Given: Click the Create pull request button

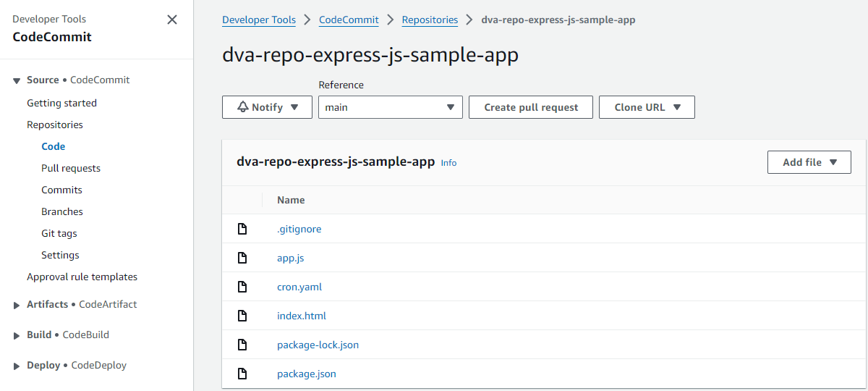Looking at the screenshot, I should point(531,107).
